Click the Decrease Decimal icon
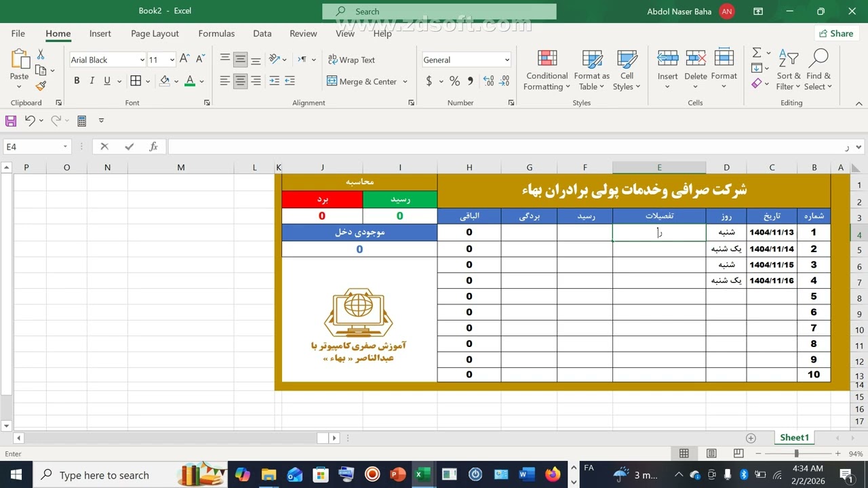Screen dimensions: 868x488 [x=505, y=81]
